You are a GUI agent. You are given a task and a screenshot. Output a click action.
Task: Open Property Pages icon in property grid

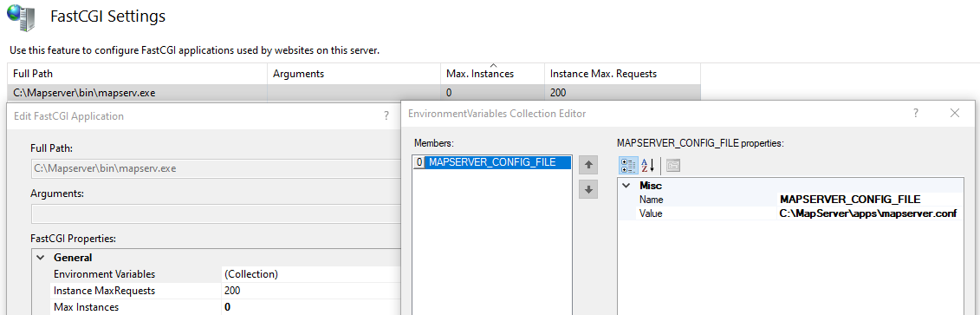[x=672, y=166]
